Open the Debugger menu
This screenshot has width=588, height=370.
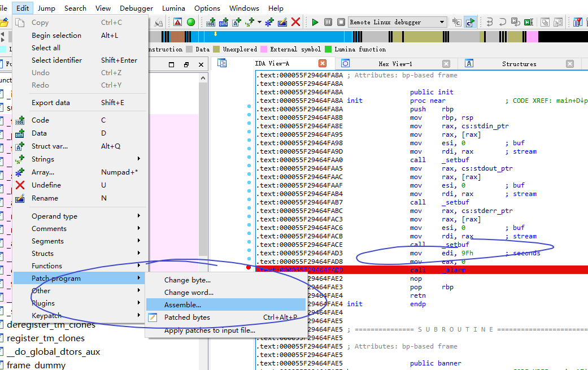click(x=136, y=8)
